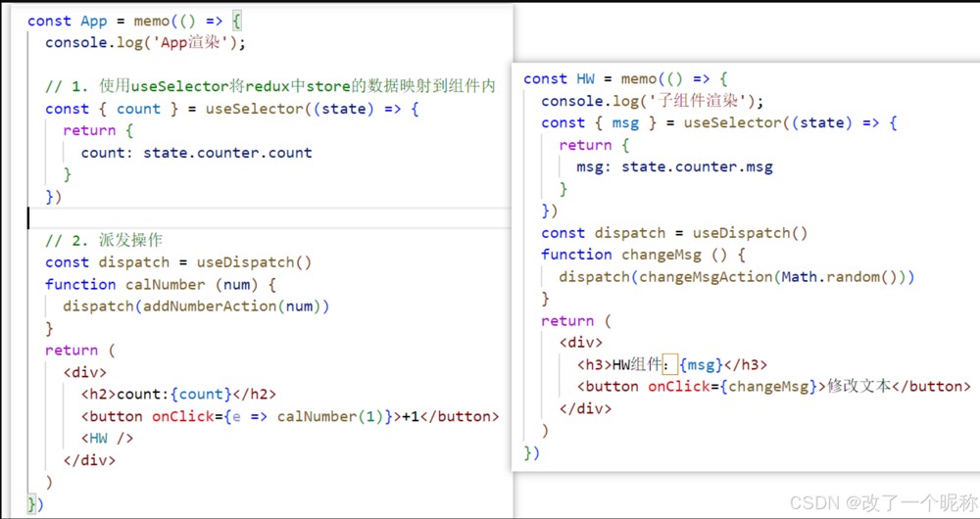Click the line "const App = memo(() => {"
The height and width of the screenshot is (519, 980).
(134, 22)
